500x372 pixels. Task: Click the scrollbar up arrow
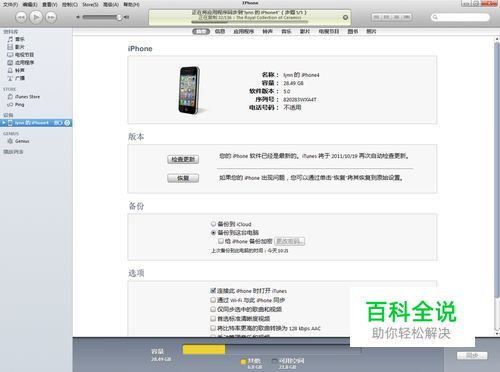[x=497, y=39]
